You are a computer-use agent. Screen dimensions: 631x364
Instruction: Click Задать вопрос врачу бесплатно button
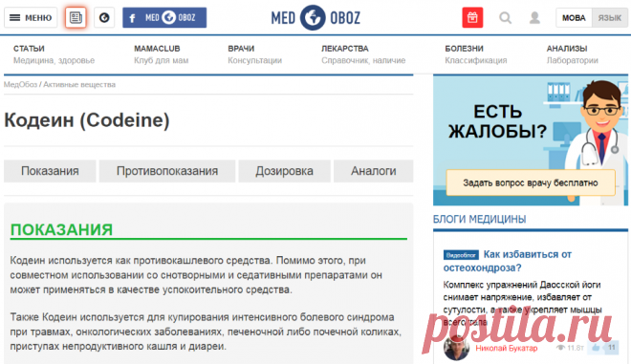coord(531,182)
